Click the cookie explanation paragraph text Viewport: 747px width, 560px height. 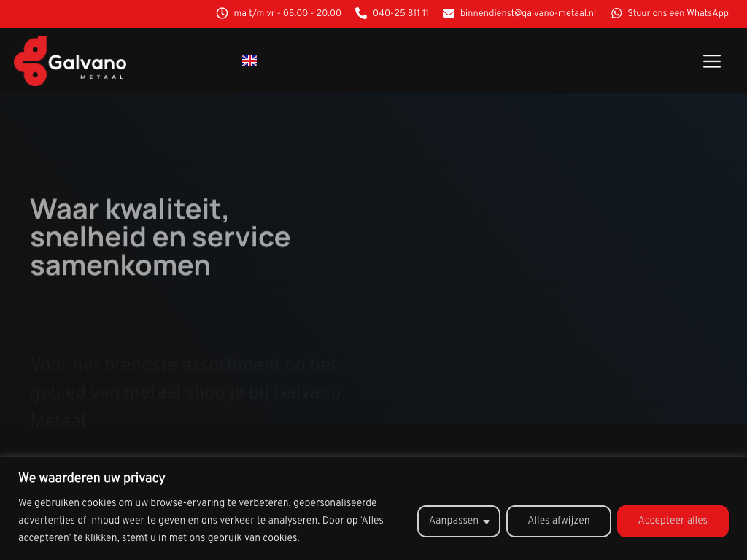(201, 521)
